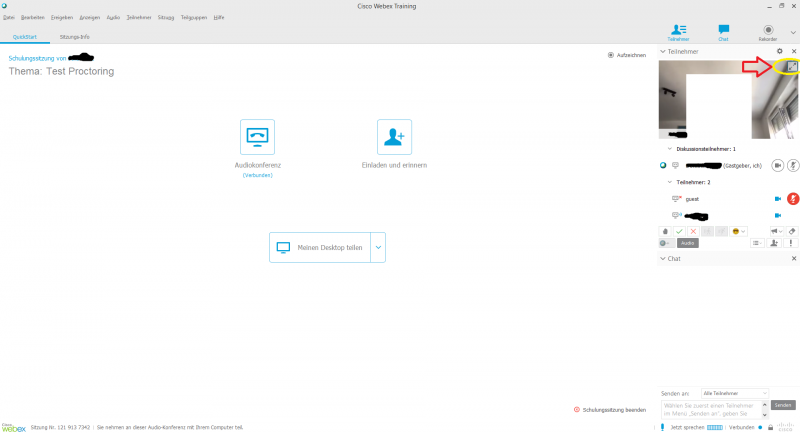Open the Teilnehmer panel settings gear
Screen dimensions: 800x433
coord(780,51)
